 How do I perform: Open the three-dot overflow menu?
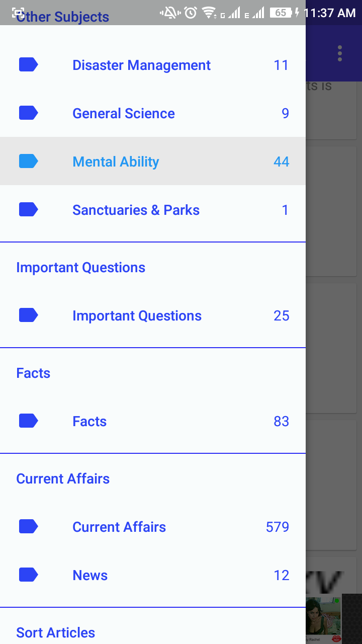click(340, 53)
